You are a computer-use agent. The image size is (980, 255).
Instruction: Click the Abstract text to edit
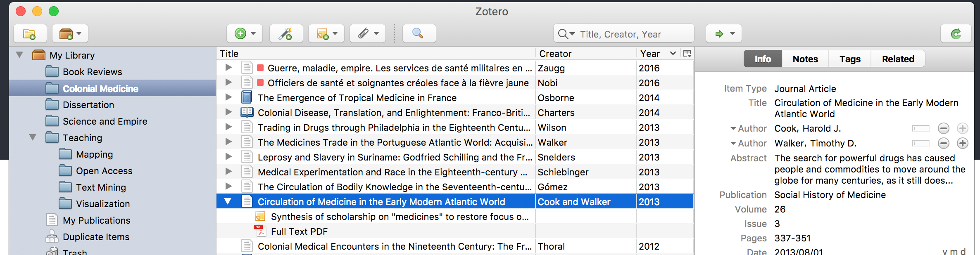click(870, 169)
